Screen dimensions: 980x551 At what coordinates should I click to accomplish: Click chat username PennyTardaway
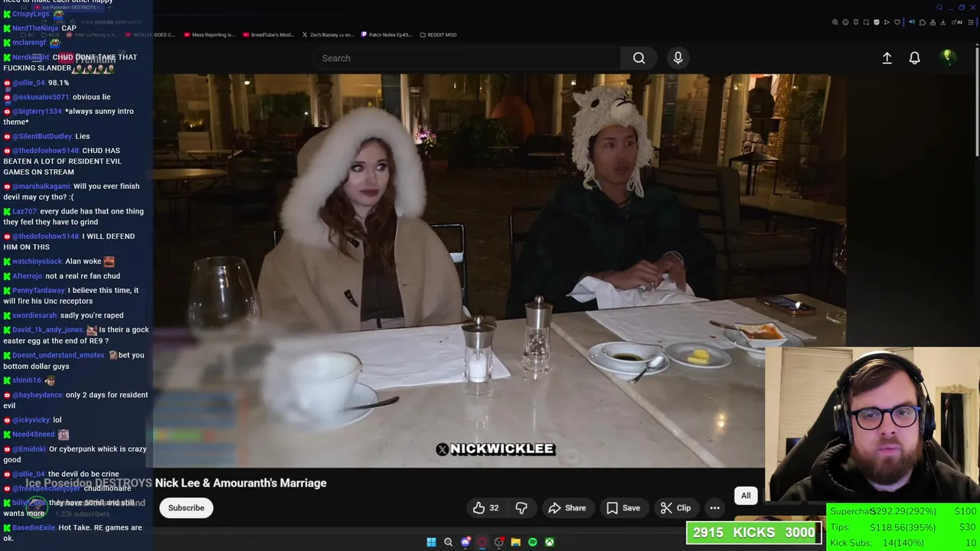pyautogui.click(x=38, y=291)
